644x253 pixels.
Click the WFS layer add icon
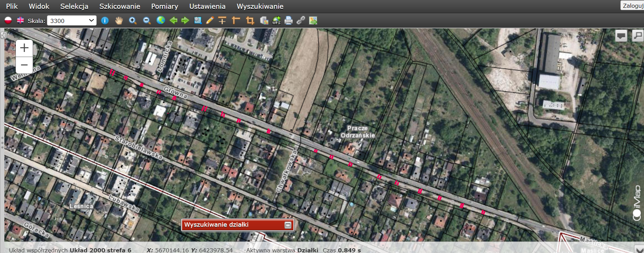[276, 21]
